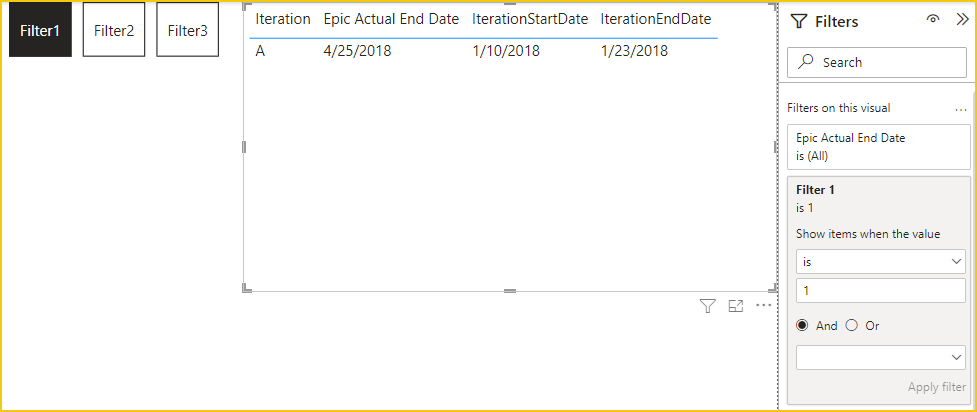Click the Filter1 button
This screenshot has width=977, height=412.
(40, 30)
